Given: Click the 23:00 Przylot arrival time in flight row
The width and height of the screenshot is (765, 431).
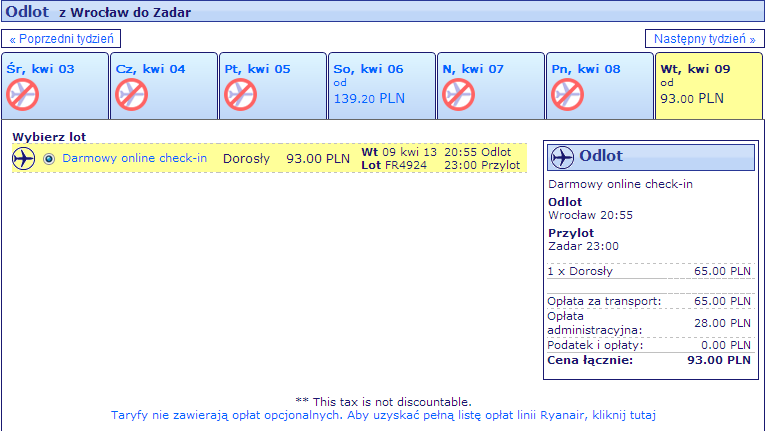Looking at the screenshot, I should tap(482, 165).
